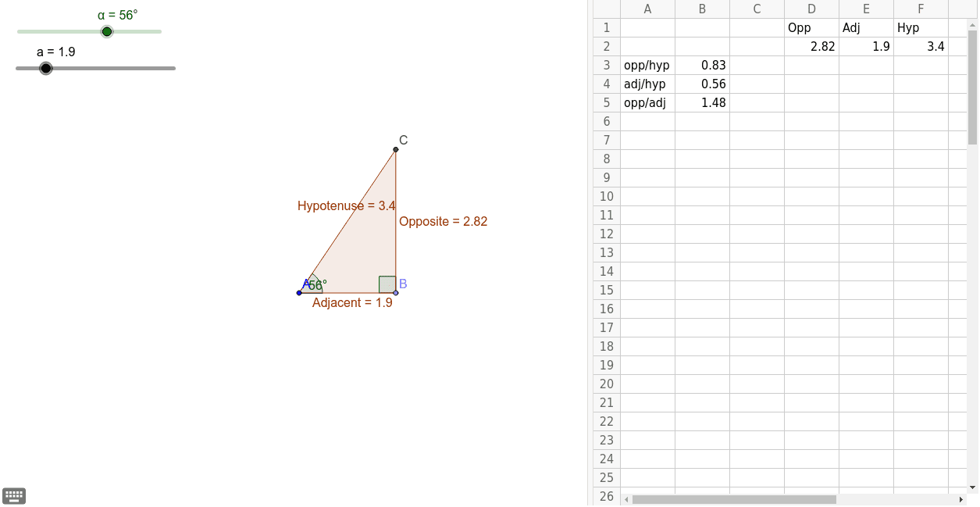Select row header 6
This screenshot has height=507, width=980.
coord(607,122)
